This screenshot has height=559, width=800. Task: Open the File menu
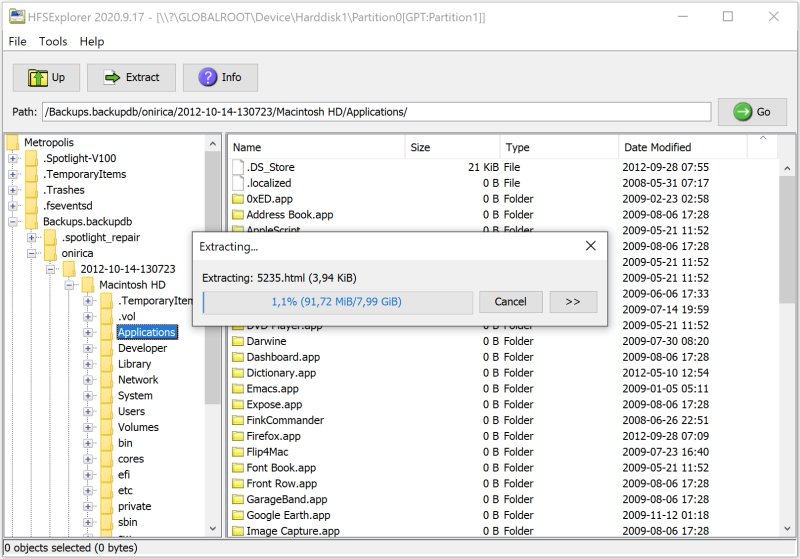tap(17, 41)
